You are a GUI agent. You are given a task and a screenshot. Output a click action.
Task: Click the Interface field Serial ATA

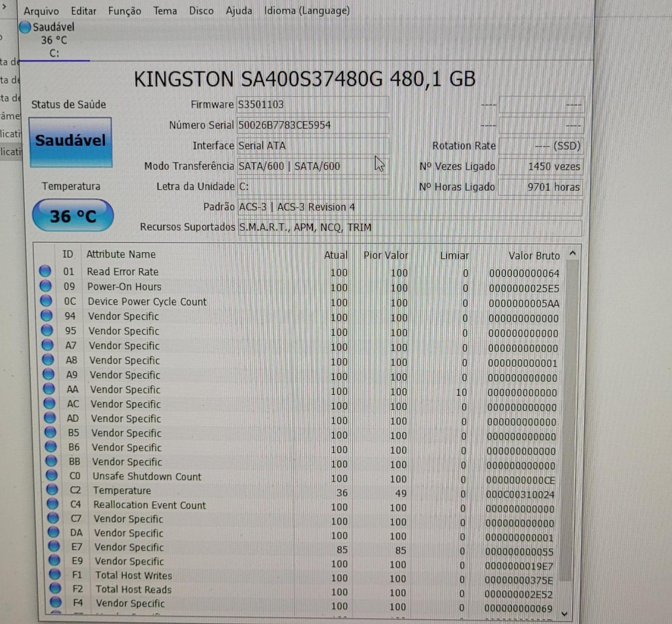point(312,146)
